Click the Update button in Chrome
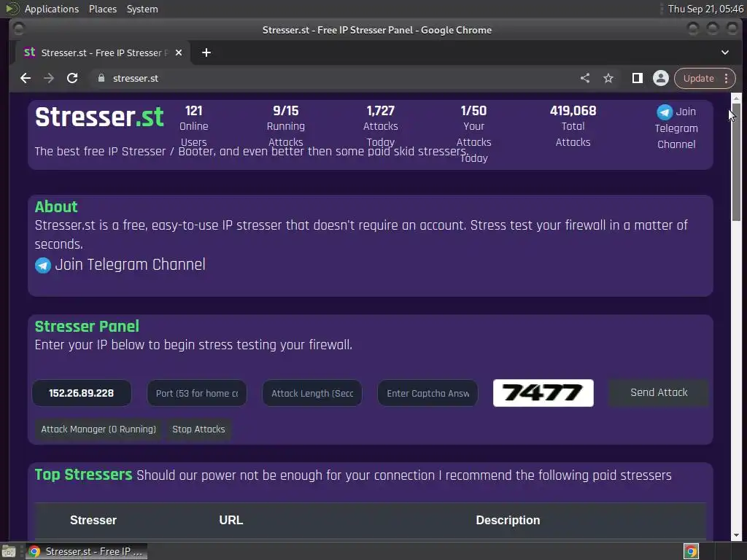The height and width of the screenshot is (560, 747). 698,78
